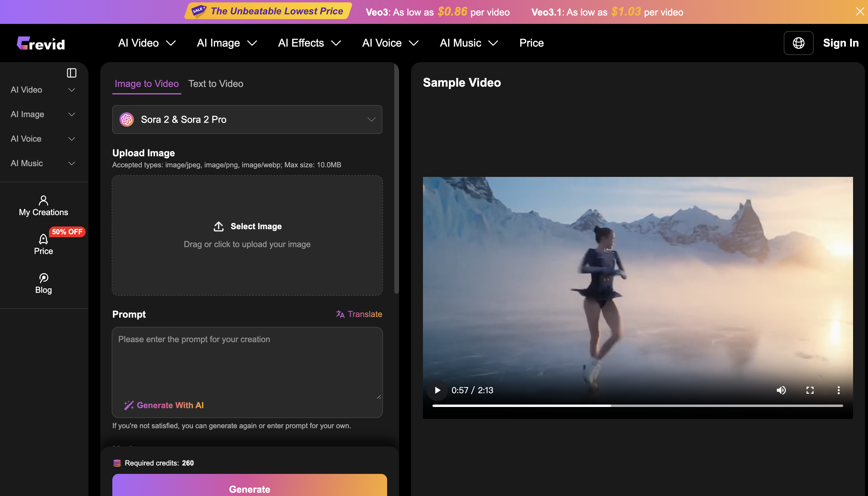Viewport: 868px width, 496px height.
Task: Open the Blog chat-bubble icon
Action: pyautogui.click(x=43, y=278)
